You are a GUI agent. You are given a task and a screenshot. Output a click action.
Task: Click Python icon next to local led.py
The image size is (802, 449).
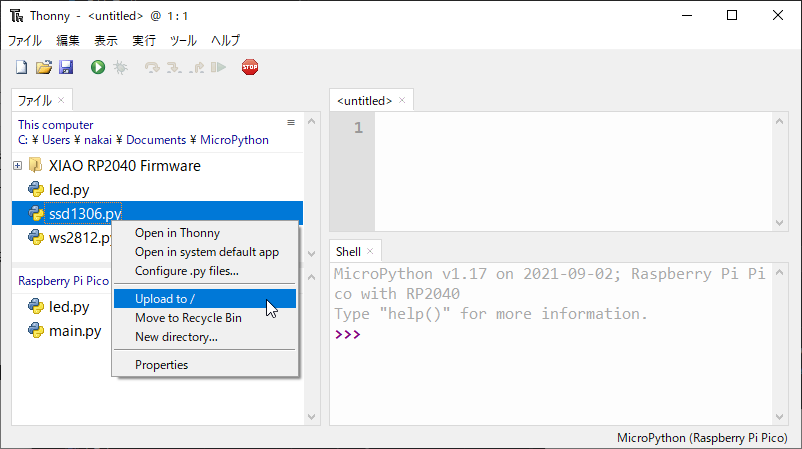(36, 189)
